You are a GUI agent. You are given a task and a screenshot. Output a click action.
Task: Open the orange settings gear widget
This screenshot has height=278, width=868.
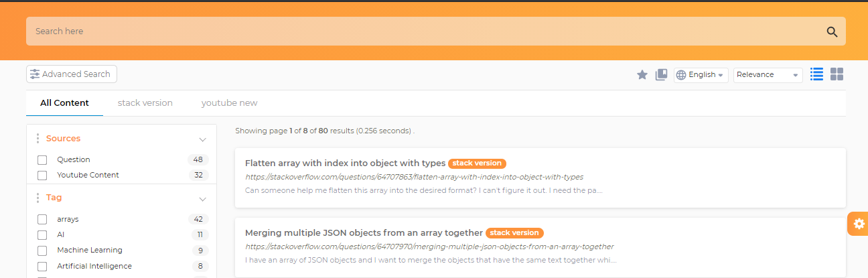(x=859, y=224)
